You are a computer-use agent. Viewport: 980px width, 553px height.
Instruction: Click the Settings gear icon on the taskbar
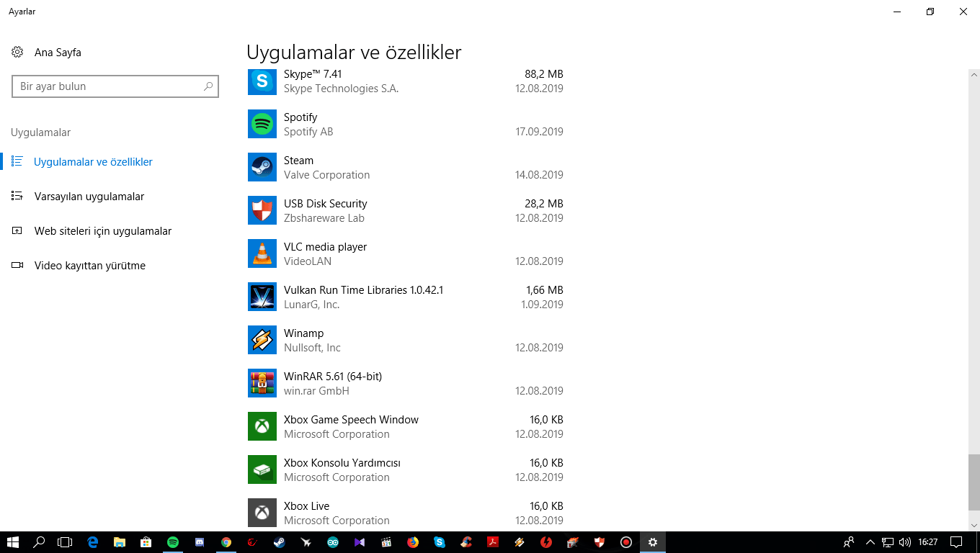coord(653,542)
